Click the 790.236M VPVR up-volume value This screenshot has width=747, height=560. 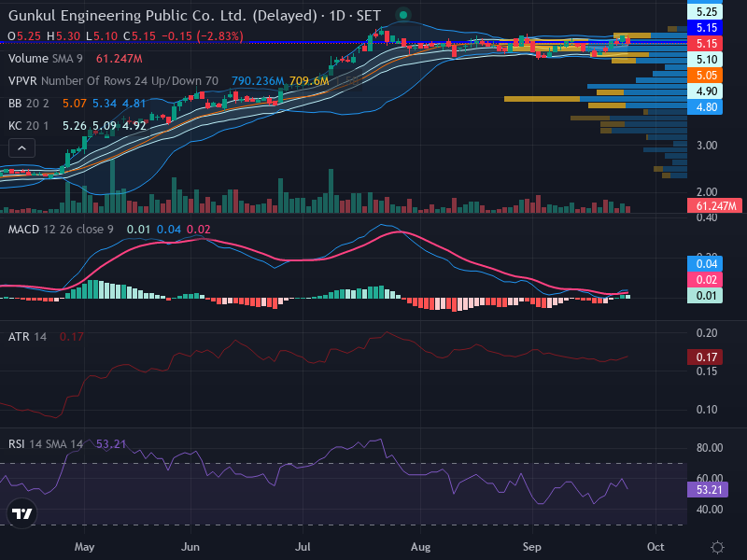coord(258,81)
